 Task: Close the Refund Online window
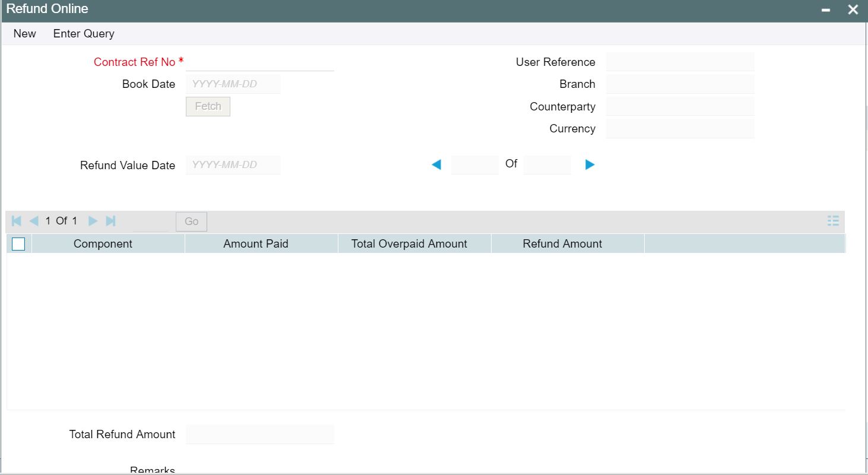[853, 10]
